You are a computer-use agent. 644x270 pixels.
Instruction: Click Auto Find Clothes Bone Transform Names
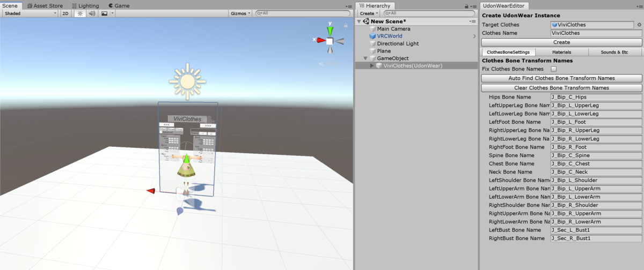561,78
